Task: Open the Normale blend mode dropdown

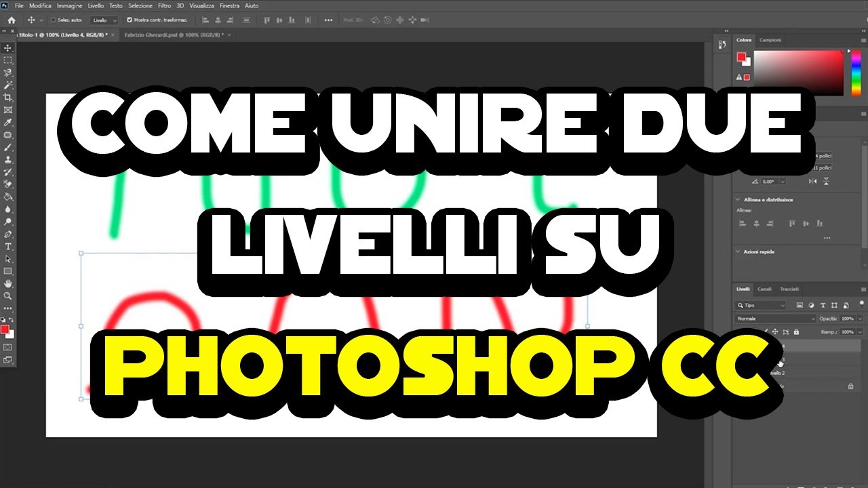Action: coord(776,319)
